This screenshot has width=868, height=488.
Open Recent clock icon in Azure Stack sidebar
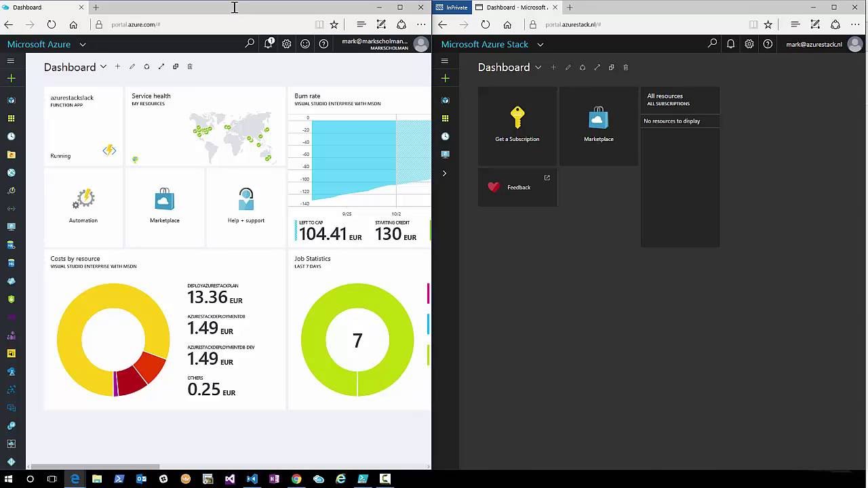[445, 136]
